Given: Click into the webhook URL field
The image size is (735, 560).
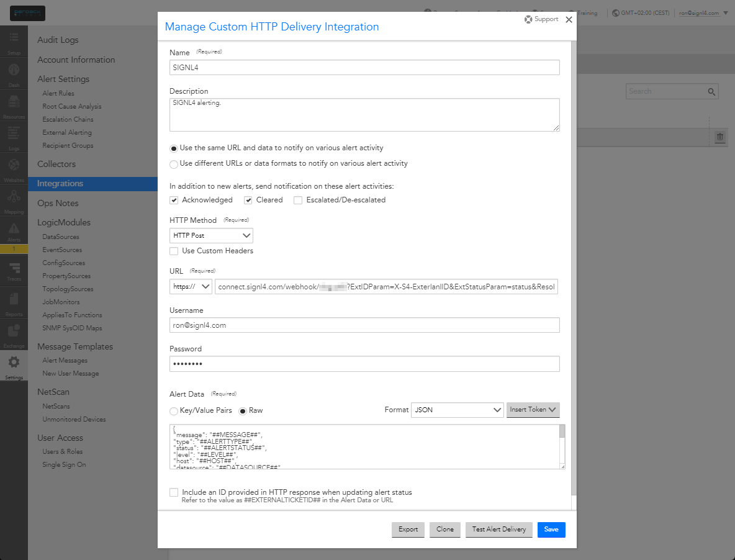Looking at the screenshot, I should pyautogui.click(x=386, y=286).
